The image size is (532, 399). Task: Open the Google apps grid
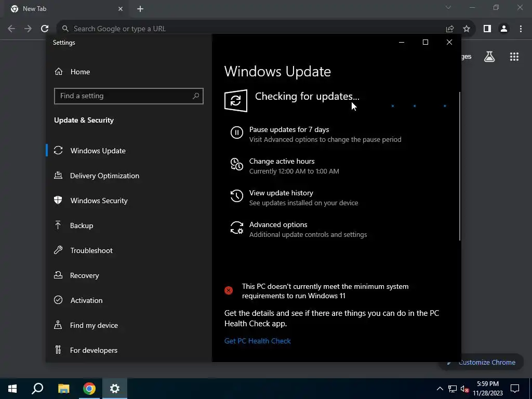[x=514, y=57]
